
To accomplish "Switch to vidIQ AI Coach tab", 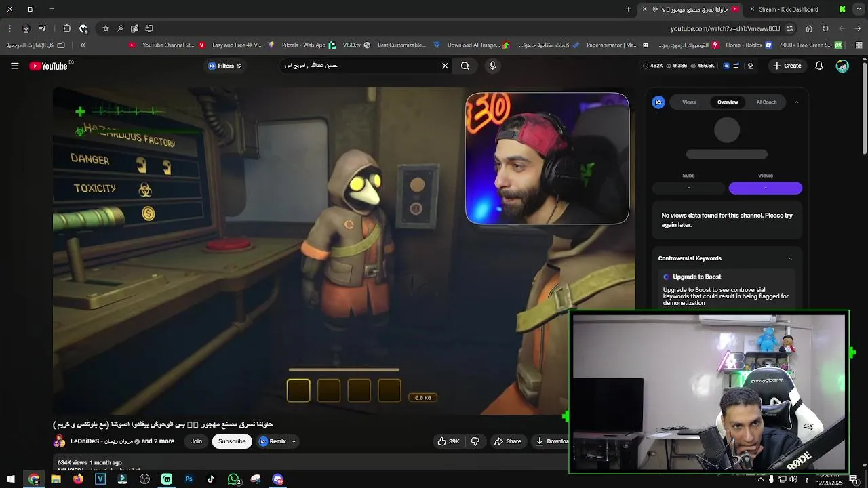I will tap(766, 102).
